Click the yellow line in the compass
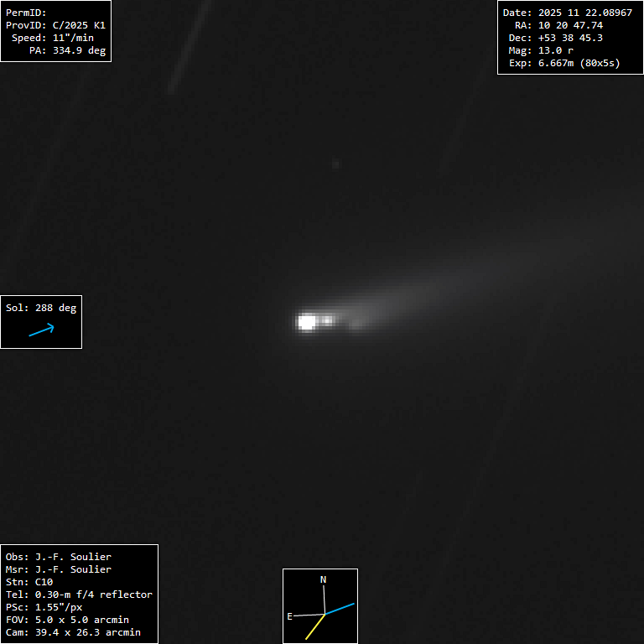This screenshot has width=644, height=644. coord(315,626)
